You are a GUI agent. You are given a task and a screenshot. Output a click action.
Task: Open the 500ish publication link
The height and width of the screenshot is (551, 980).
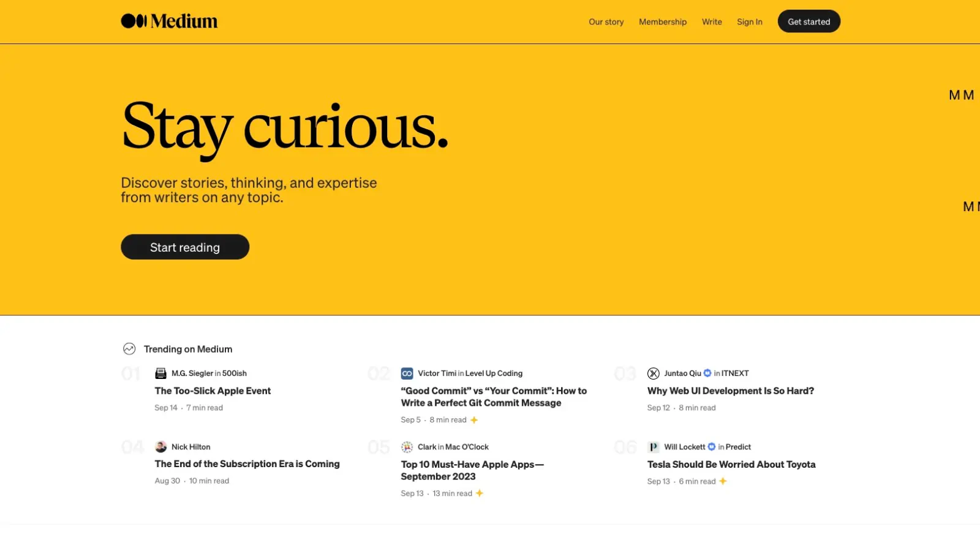[235, 373]
